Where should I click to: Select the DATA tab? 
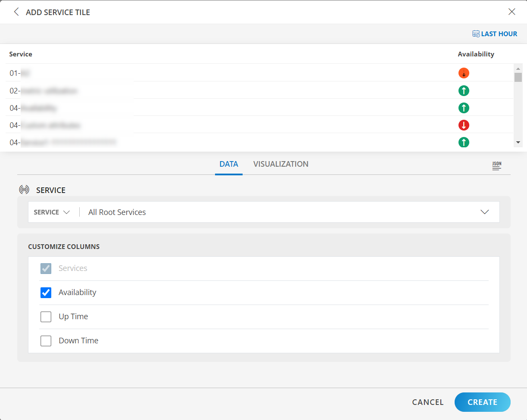(229, 164)
